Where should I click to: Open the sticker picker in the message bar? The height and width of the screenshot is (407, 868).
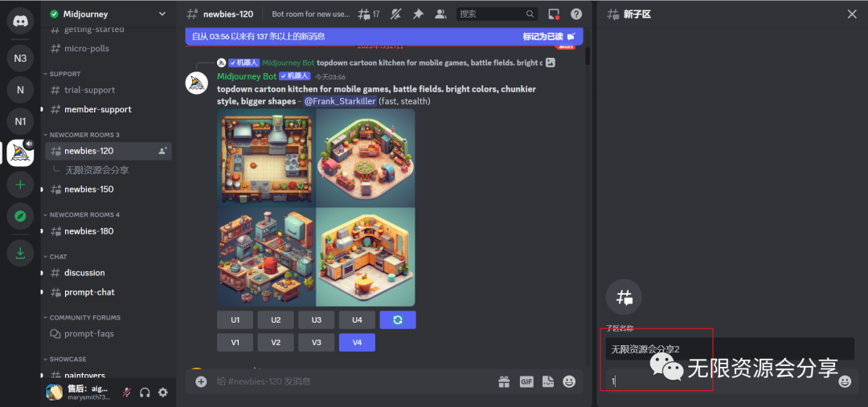(548, 381)
